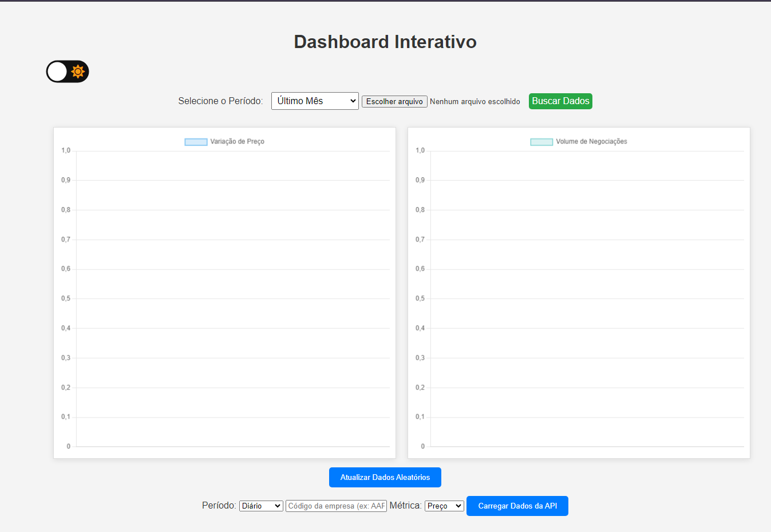The image size is (771, 532).
Task: Expand the Período dropdown showing Diário
Action: pyautogui.click(x=261, y=506)
